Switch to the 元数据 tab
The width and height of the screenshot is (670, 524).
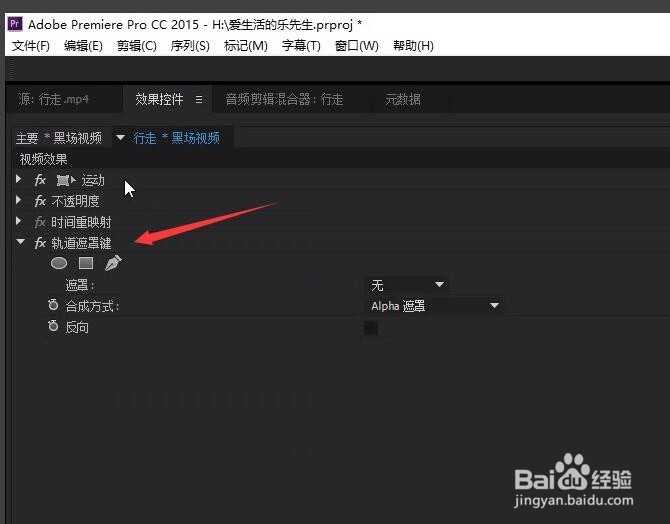pyautogui.click(x=403, y=100)
